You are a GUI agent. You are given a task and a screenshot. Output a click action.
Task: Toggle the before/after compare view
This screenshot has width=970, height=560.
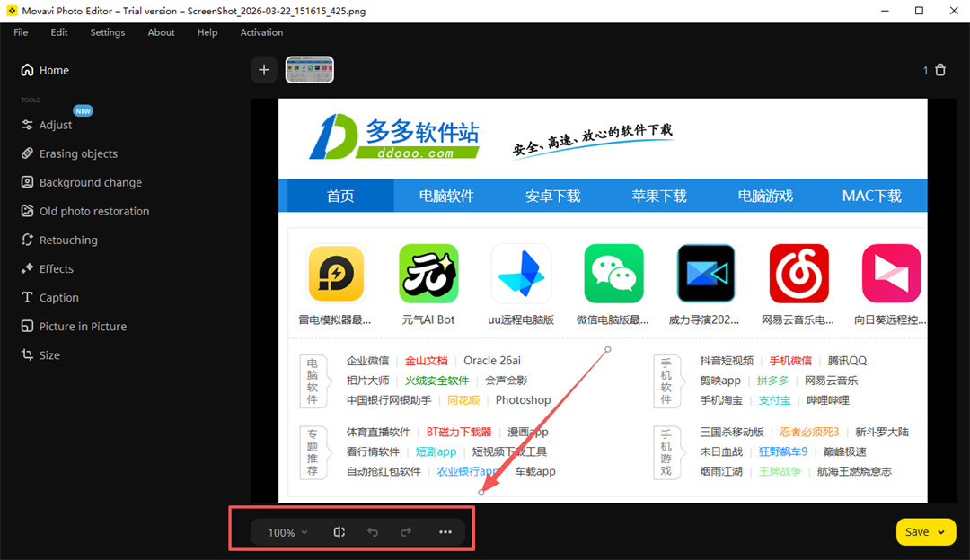339,531
